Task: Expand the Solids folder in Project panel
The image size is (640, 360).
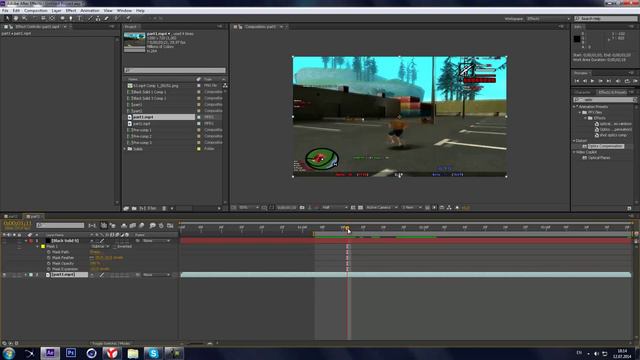Action: point(125,149)
